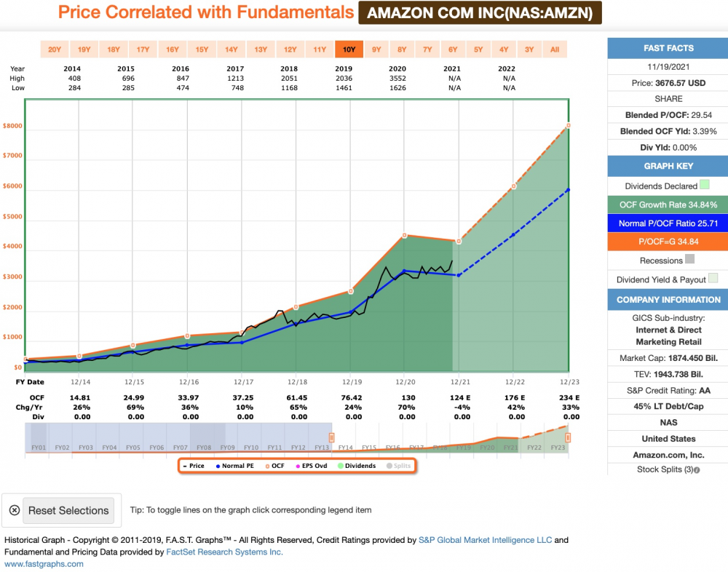Click the Recessions gray swatch

tap(690, 259)
